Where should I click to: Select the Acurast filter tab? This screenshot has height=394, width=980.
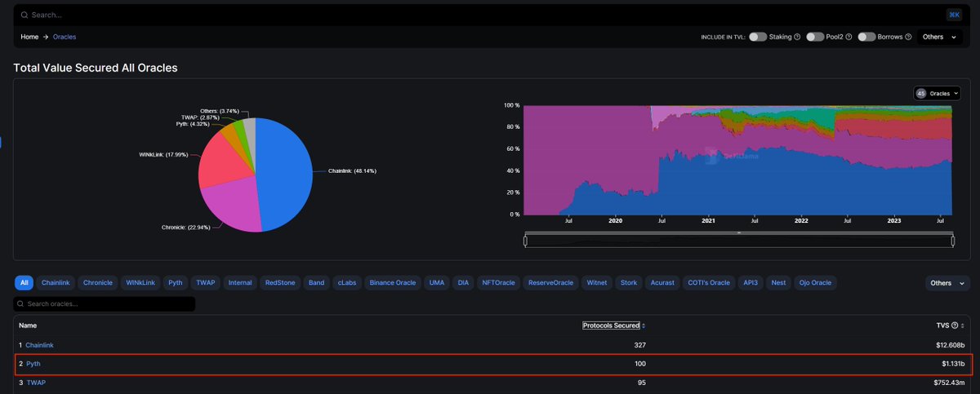(x=662, y=283)
